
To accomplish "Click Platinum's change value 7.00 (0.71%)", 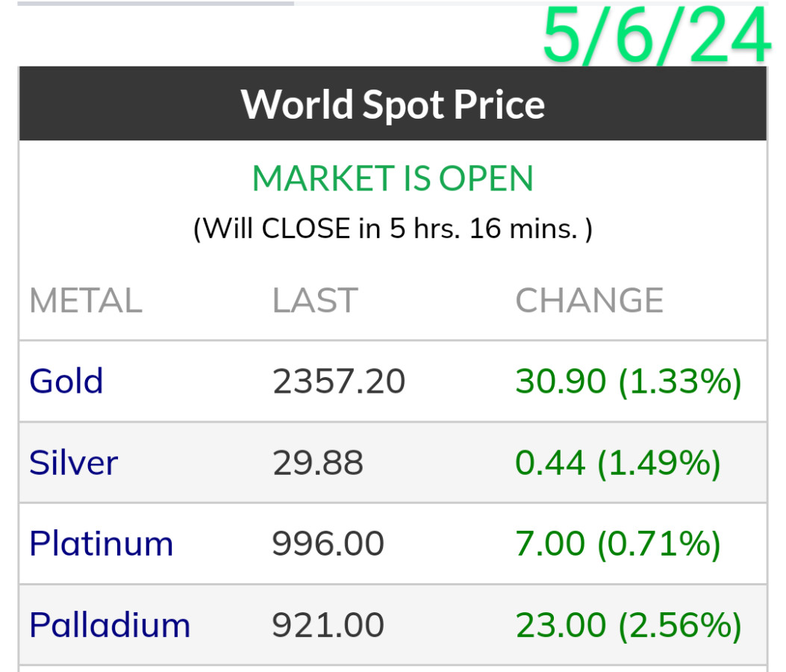I will pyautogui.click(x=617, y=544).
